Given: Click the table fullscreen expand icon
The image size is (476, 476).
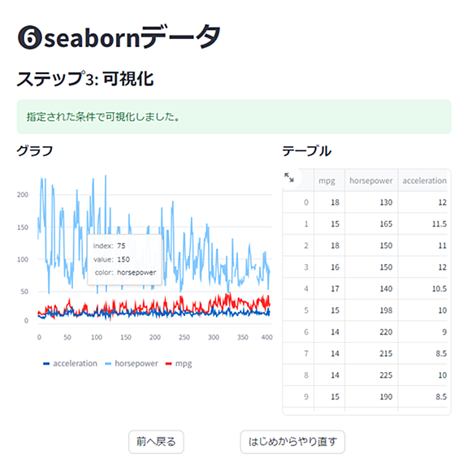Looking at the screenshot, I should click(288, 177).
